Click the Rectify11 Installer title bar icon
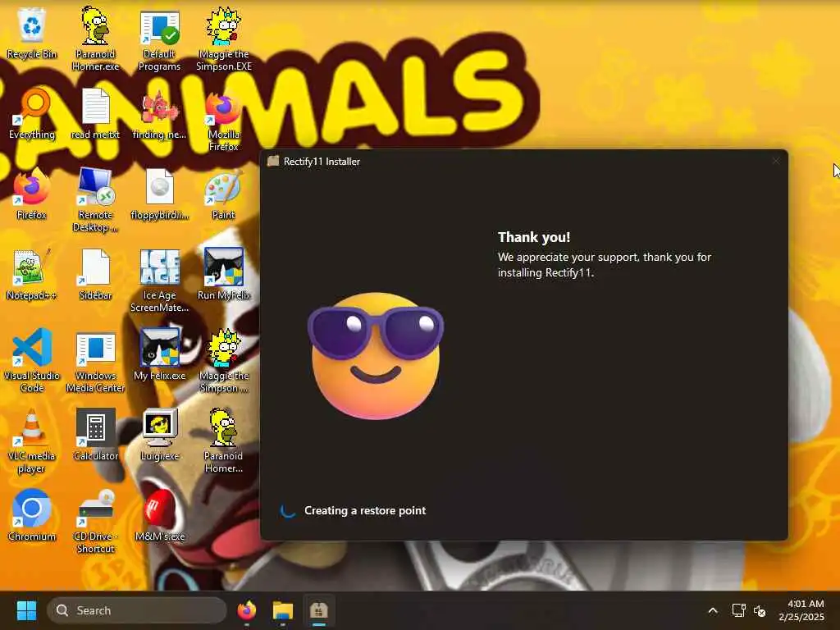Screen dimensions: 840x630 click(x=274, y=162)
